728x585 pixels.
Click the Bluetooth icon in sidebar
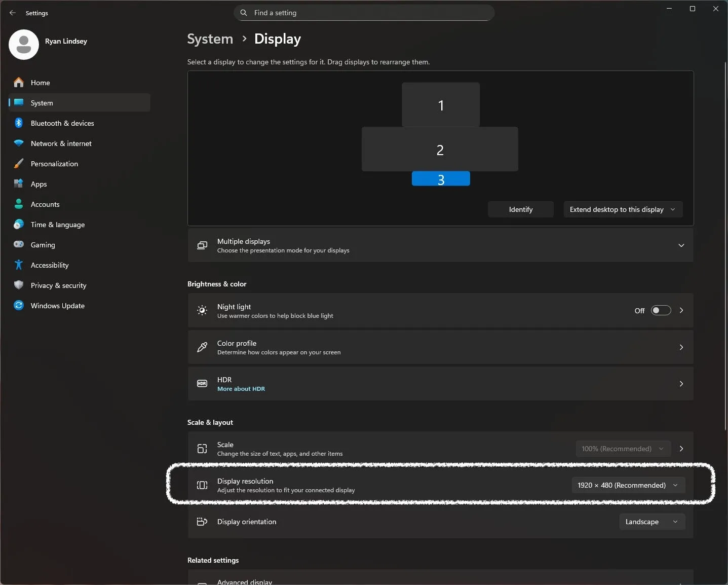(19, 123)
